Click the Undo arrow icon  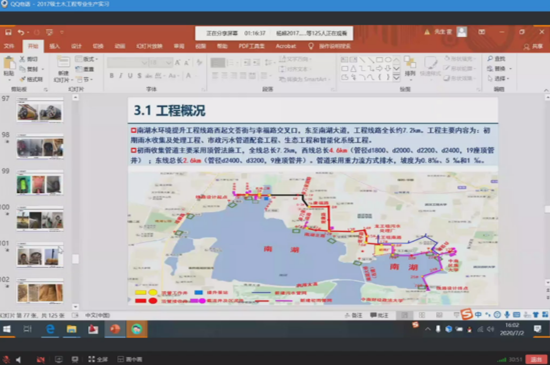tap(21, 32)
